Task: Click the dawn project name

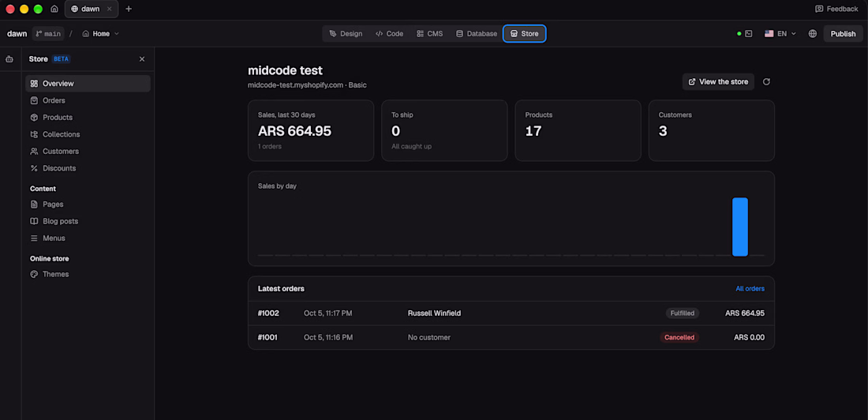Action: (x=17, y=34)
